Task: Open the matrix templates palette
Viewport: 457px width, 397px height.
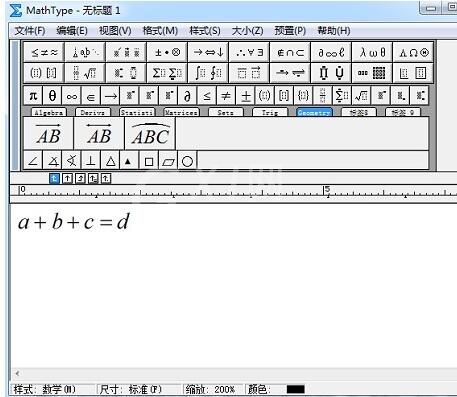Action: 372,73
